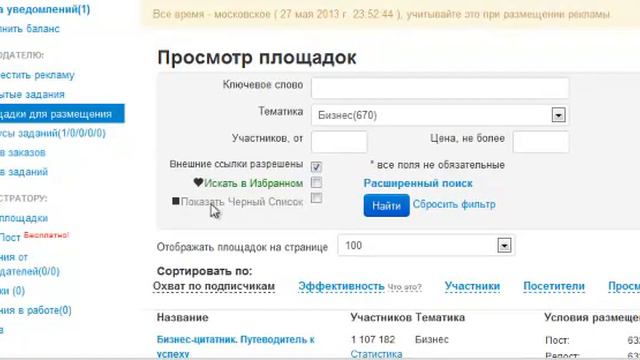The height and width of the screenshot is (360, 640).
Task: Click the Найти button
Action: pyautogui.click(x=386, y=205)
